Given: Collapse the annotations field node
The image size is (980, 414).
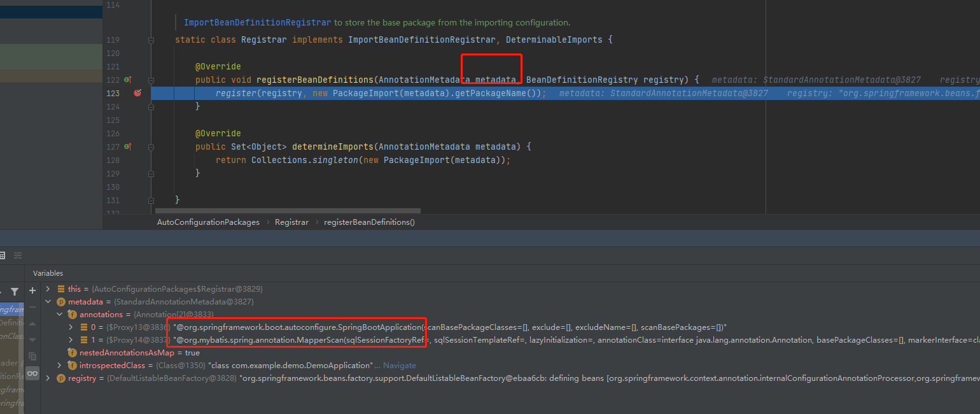Looking at the screenshot, I should click(x=59, y=315).
